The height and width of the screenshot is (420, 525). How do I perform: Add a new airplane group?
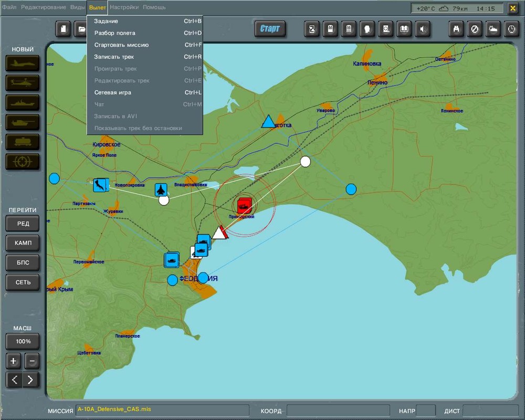[x=23, y=64]
